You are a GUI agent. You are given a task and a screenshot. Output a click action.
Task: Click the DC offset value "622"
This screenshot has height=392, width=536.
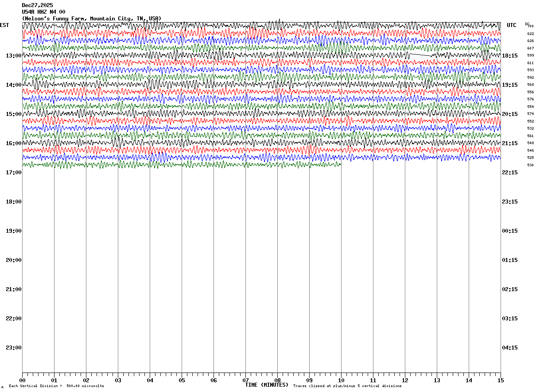[530, 34]
